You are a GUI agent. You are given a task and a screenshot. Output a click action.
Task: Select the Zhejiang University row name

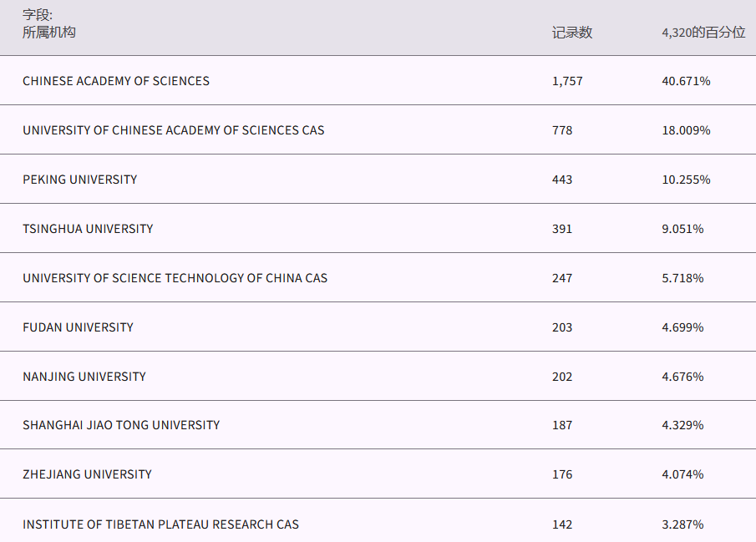(87, 474)
